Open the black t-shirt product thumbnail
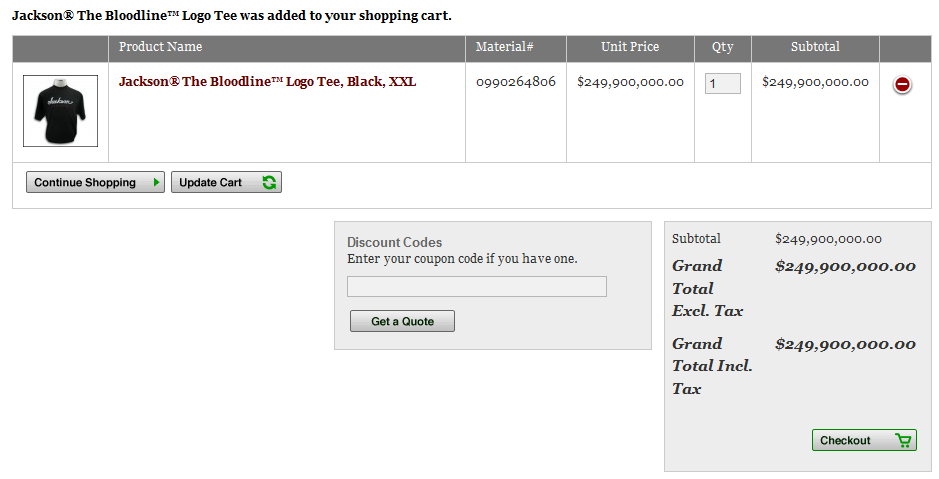 pyautogui.click(x=60, y=111)
